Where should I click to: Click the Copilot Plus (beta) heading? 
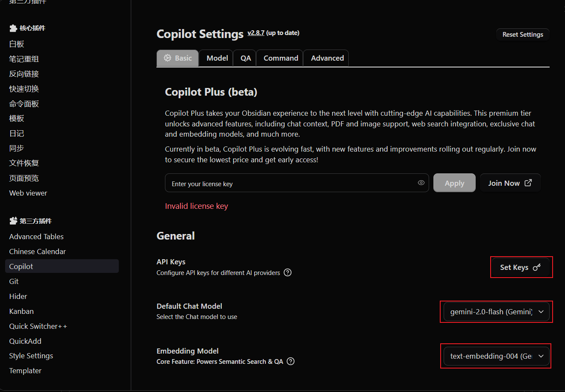211,92
